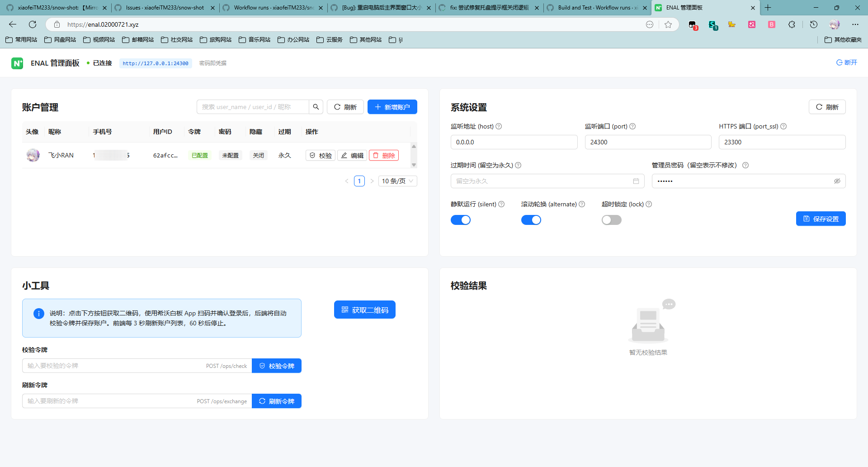
Task: Click the account search input box
Action: click(253, 107)
